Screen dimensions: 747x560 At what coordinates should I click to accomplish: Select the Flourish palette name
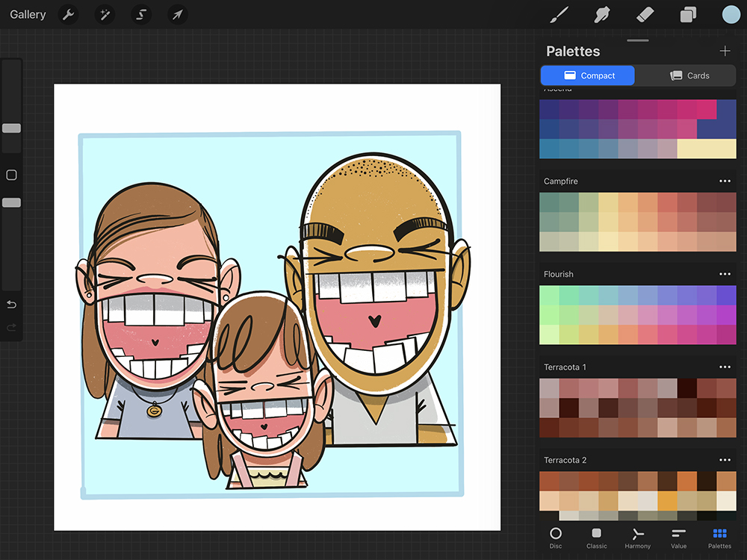(x=558, y=274)
